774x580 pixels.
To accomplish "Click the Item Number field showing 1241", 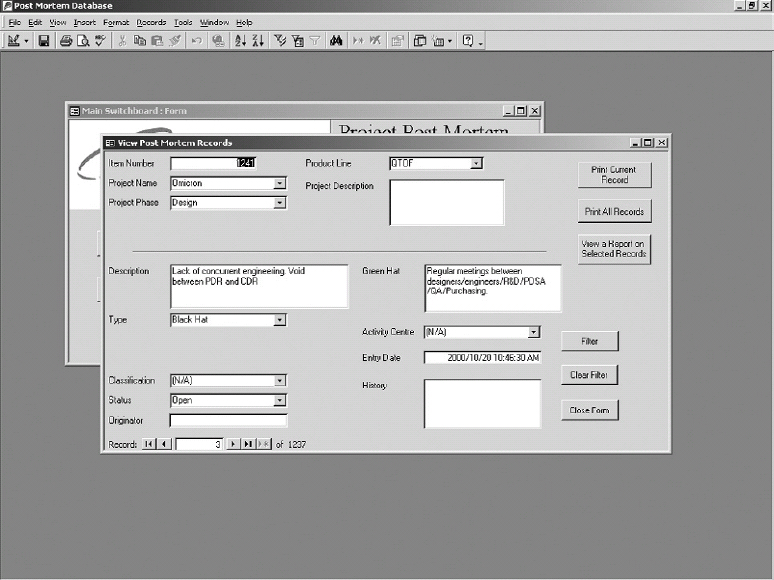I will 213,163.
